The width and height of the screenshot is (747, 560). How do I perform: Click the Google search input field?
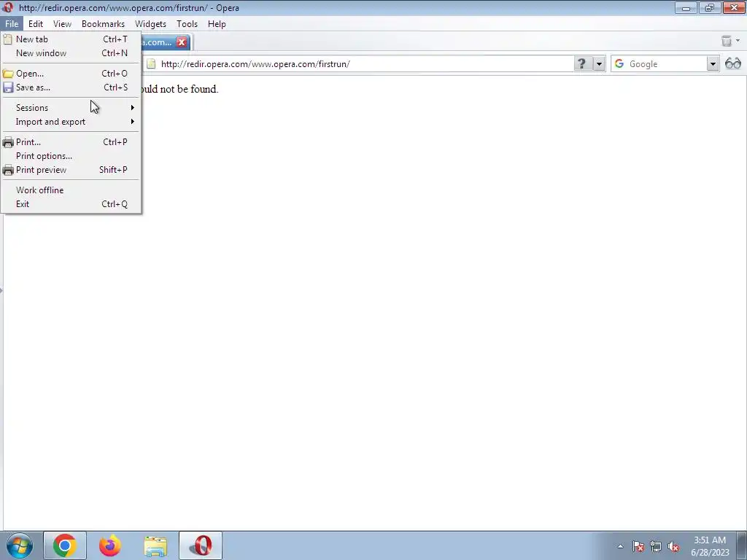click(x=666, y=64)
